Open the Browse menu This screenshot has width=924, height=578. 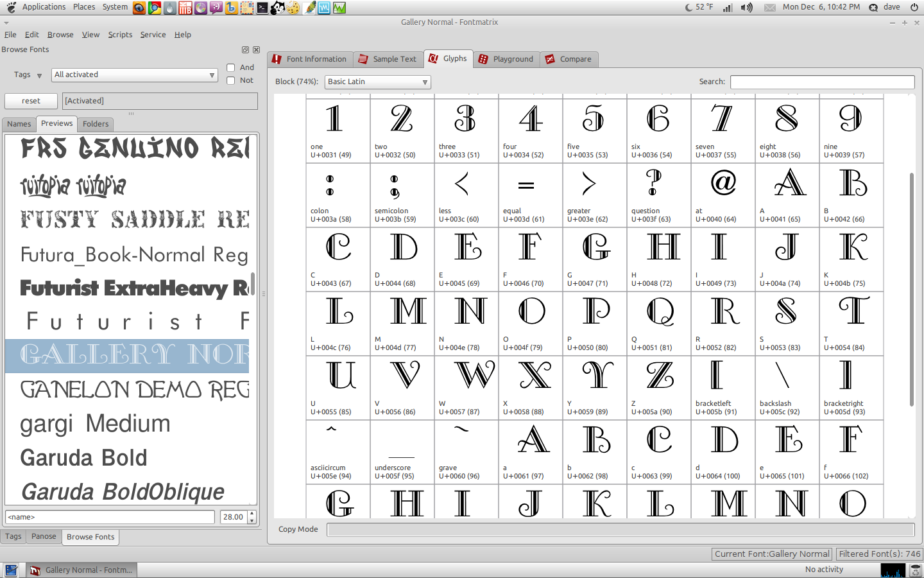point(60,35)
